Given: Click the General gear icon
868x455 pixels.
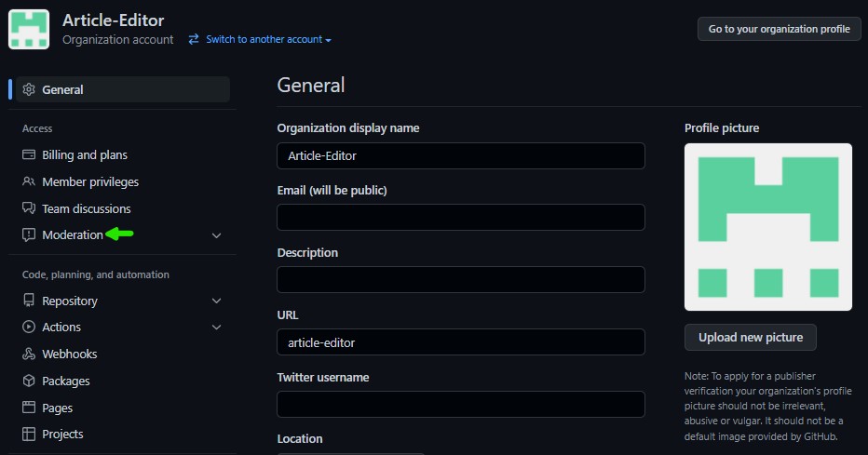Looking at the screenshot, I should click(x=29, y=89).
